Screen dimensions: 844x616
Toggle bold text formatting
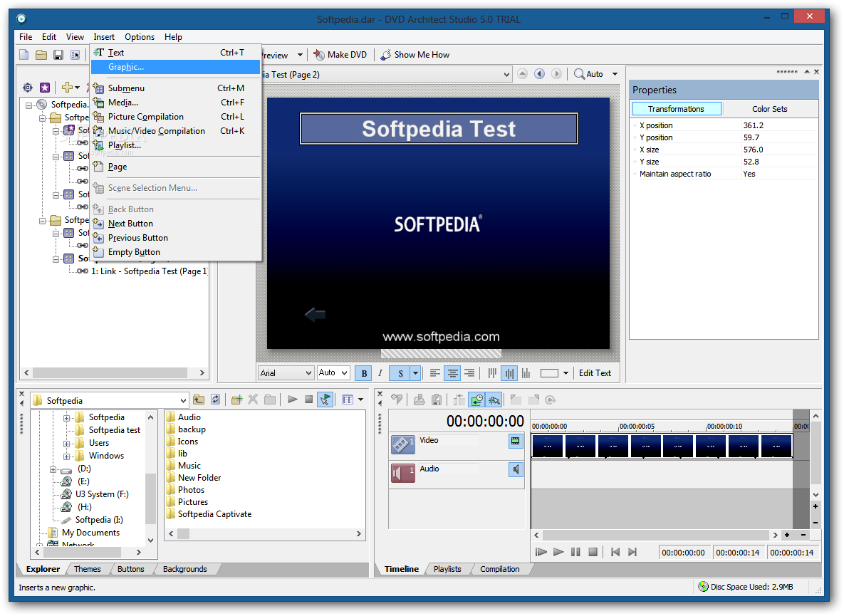(x=364, y=373)
